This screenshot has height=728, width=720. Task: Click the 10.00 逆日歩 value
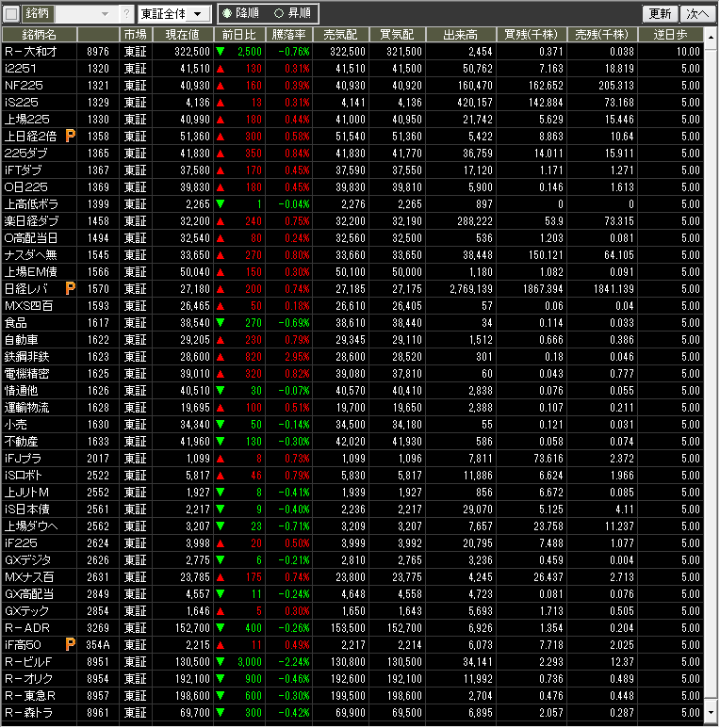pos(688,52)
